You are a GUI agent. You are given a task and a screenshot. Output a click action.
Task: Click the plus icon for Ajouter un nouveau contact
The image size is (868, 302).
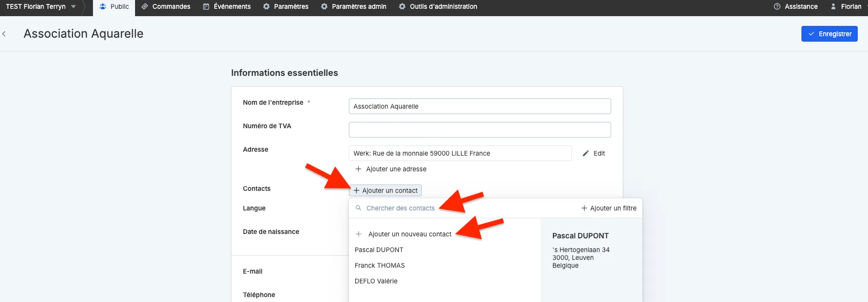[359, 234]
